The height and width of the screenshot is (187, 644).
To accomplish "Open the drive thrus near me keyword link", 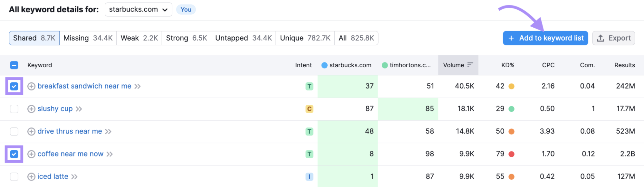I will click(70, 131).
